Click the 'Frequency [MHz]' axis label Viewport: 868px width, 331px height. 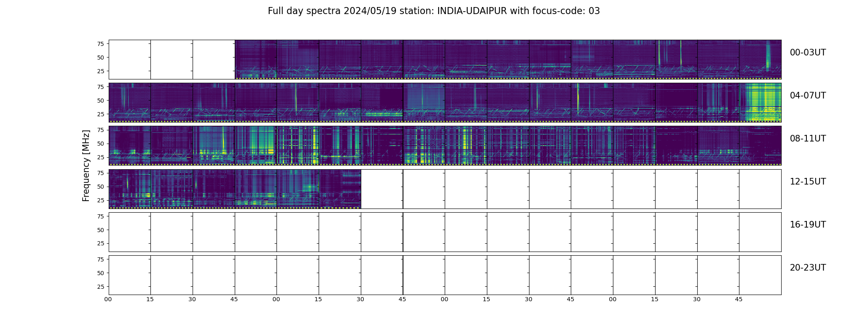tap(86, 166)
